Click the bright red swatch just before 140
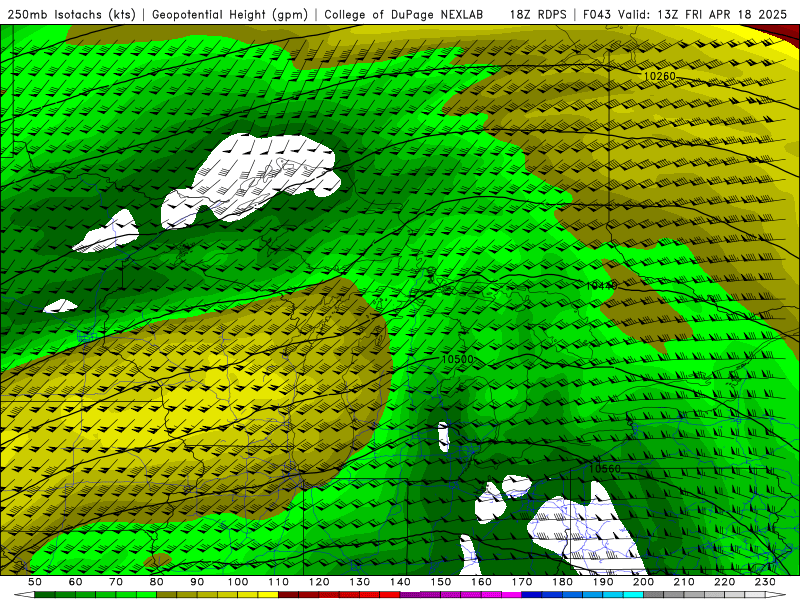 click(x=390, y=595)
